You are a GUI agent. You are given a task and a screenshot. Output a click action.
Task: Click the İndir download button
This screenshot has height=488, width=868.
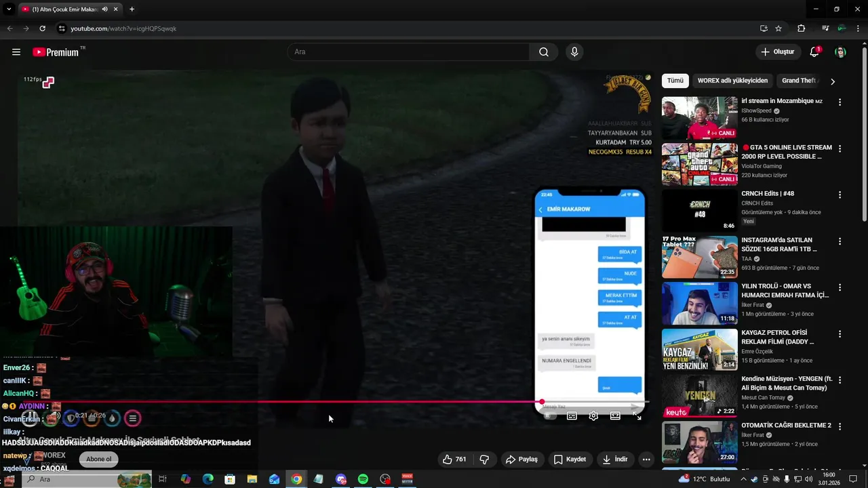tap(615, 460)
